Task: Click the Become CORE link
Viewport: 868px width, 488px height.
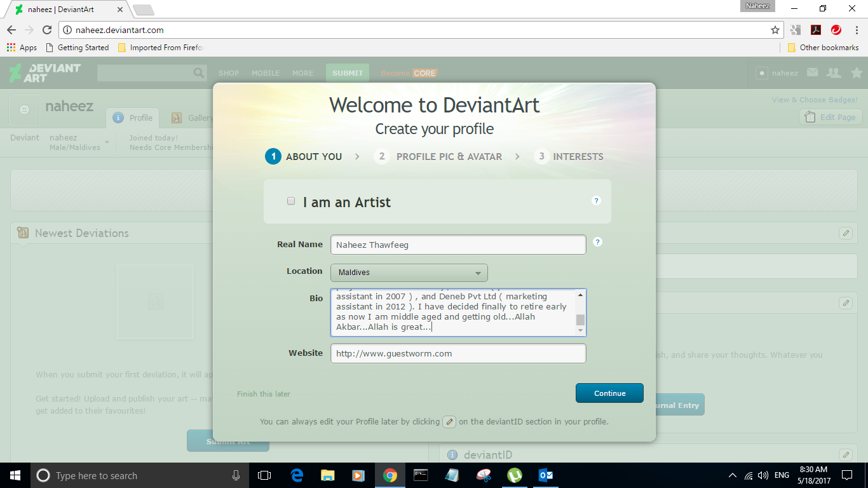Action: coord(409,73)
